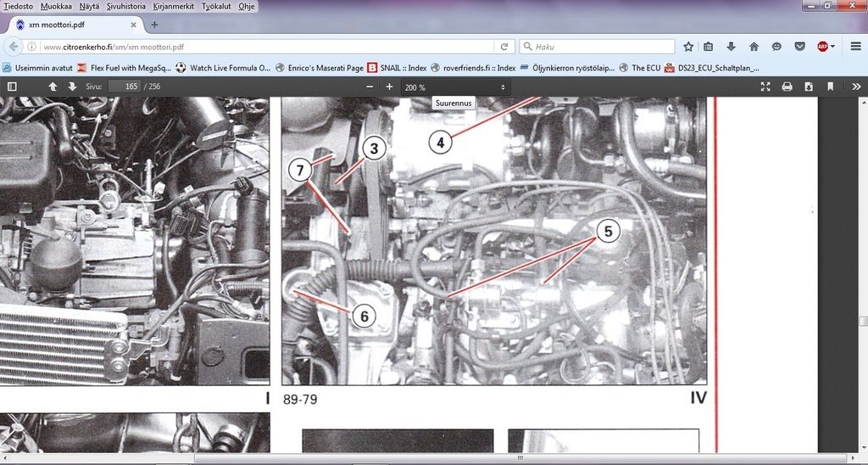The image size is (868, 465).
Task: Click the page total / 256 text
Action: point(153,87)
